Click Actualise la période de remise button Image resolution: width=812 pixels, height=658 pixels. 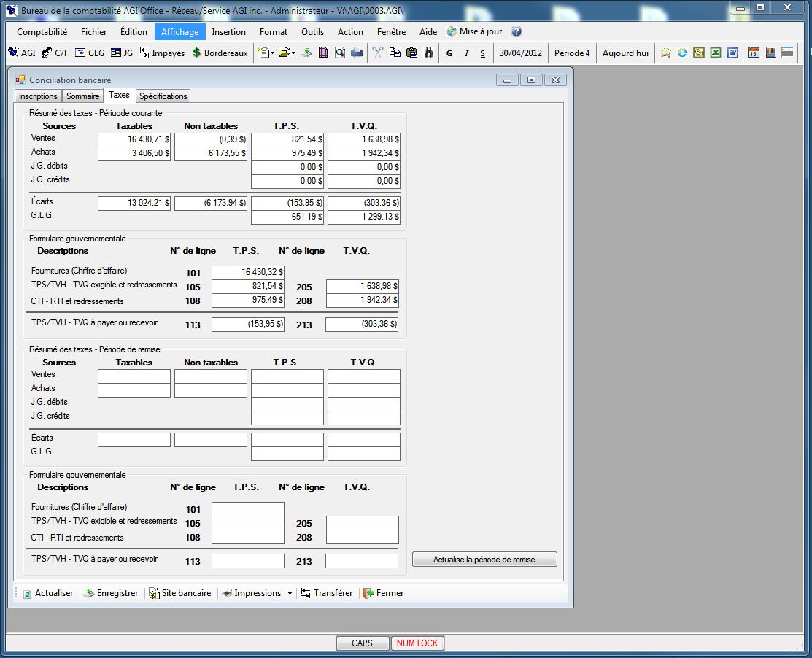tap(484, 559)
